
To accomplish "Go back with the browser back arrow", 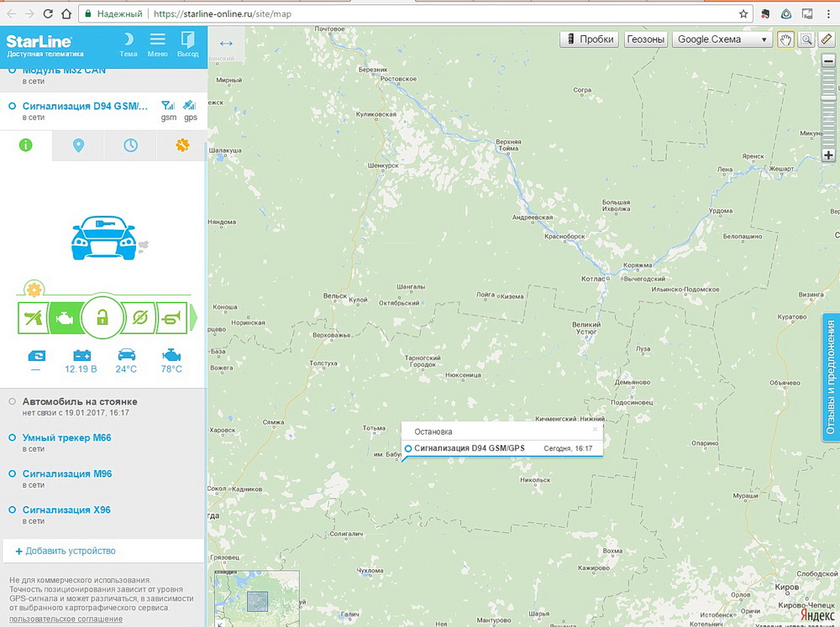I will 11,14.
